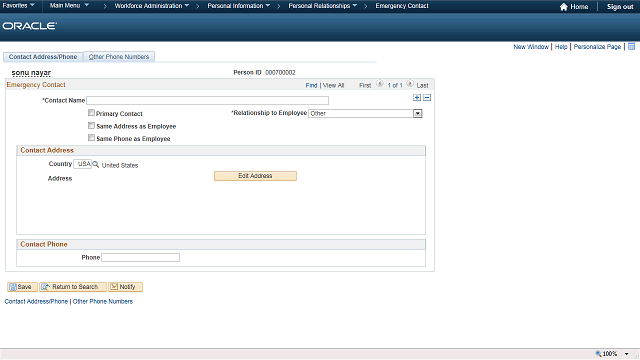Open the Help link

[x=561, y=47]
